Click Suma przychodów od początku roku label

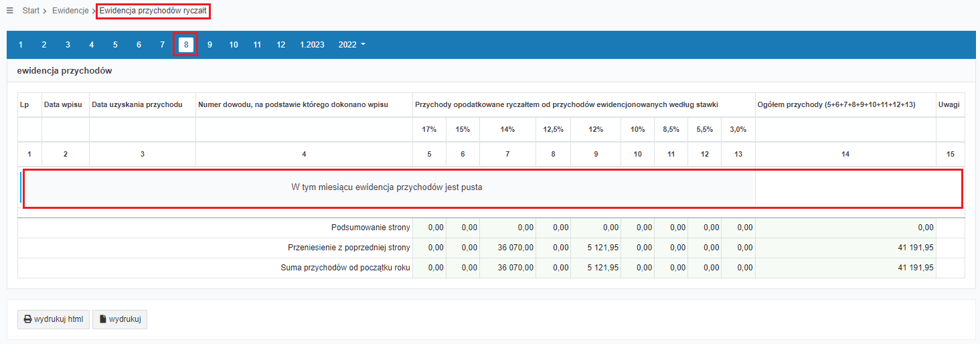point(345,268)
